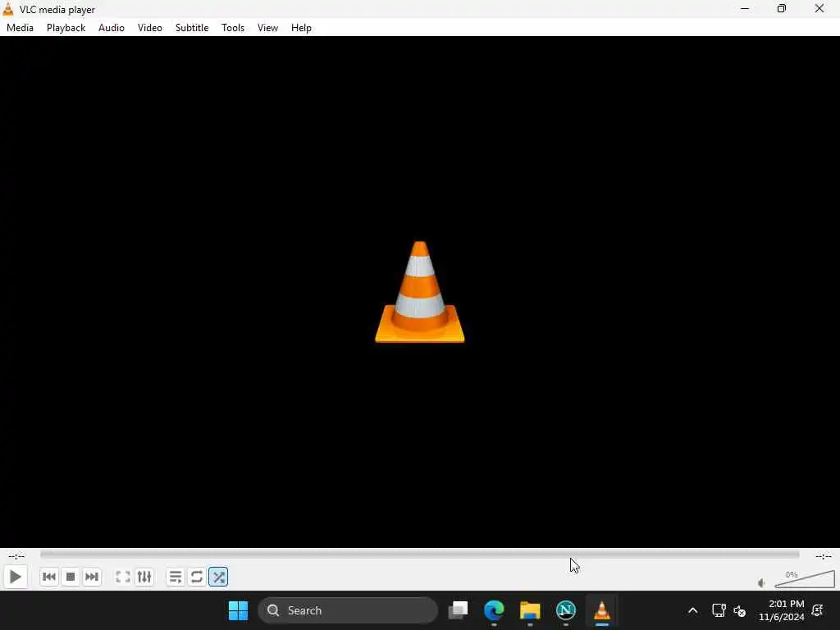Open the Subtitle menu

click(192, 28)
